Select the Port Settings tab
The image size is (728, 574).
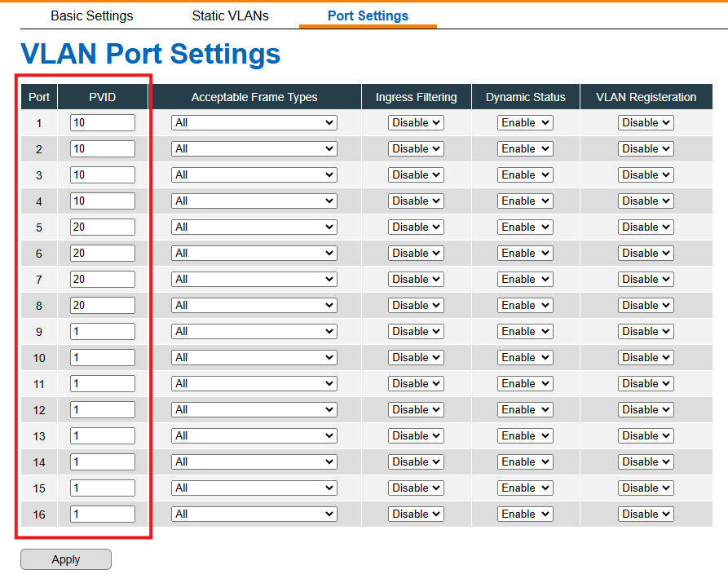(368, 15)
